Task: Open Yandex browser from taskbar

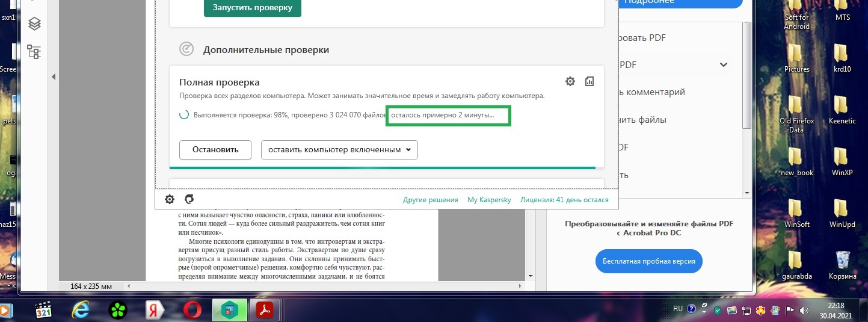Action: (155, 311)
